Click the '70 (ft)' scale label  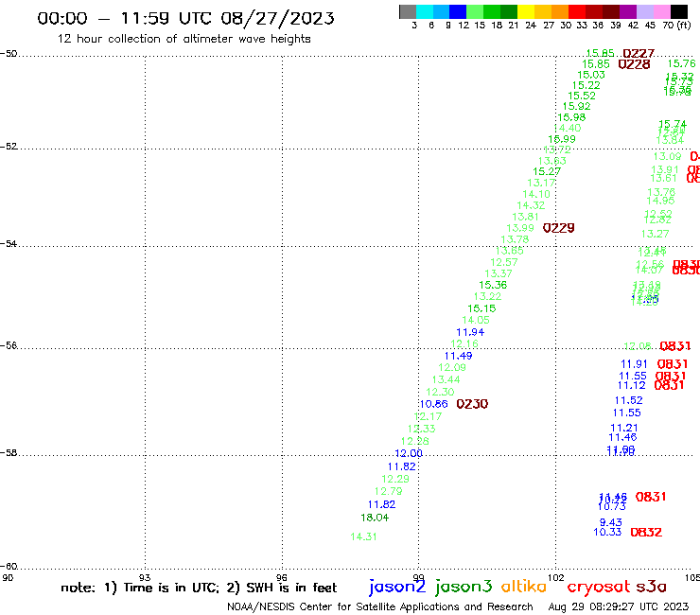(676, 26)
